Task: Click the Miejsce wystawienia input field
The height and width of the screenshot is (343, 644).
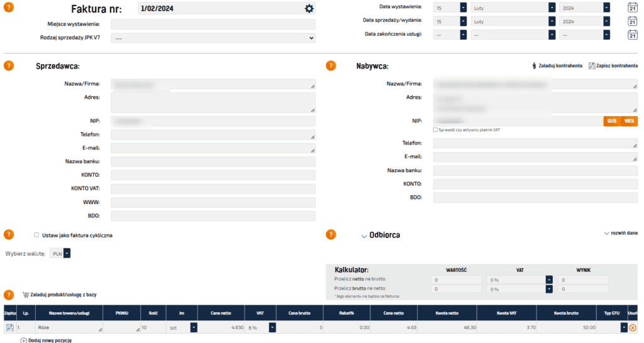Action: tap(213, 24)
